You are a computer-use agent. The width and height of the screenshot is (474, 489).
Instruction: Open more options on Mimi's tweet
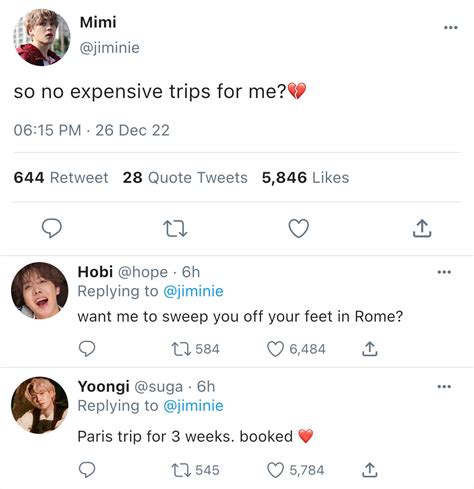451,27
